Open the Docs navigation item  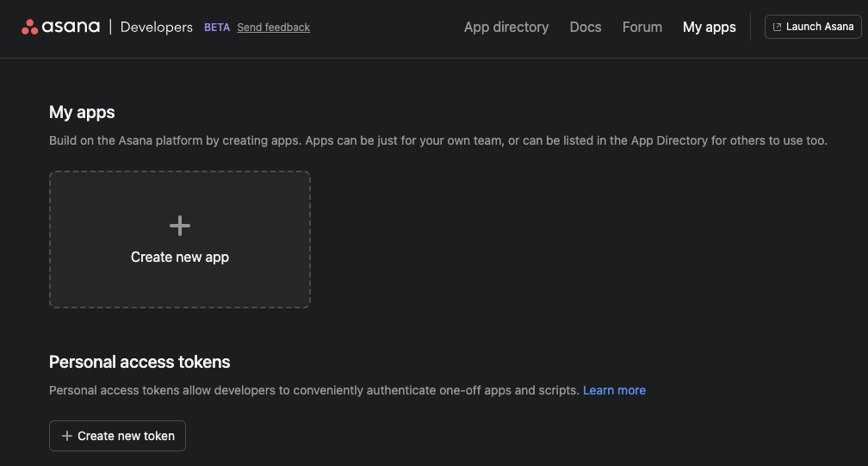pos(586,28)
